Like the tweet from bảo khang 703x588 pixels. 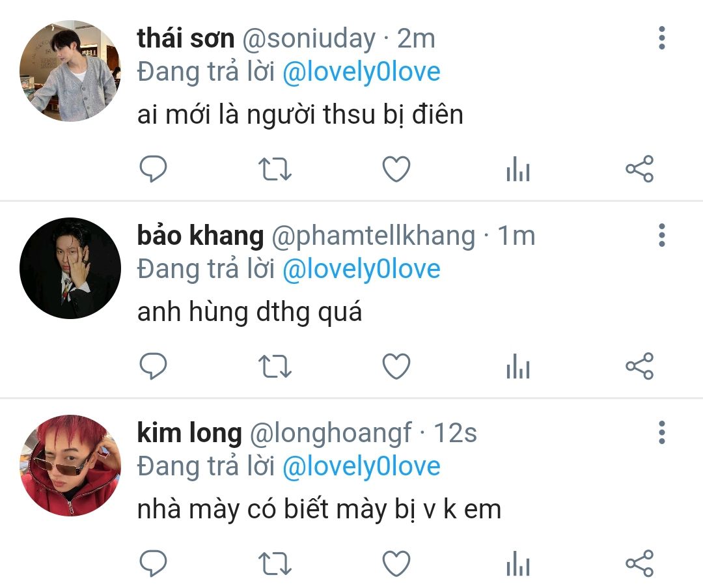[x=396, y=367]
